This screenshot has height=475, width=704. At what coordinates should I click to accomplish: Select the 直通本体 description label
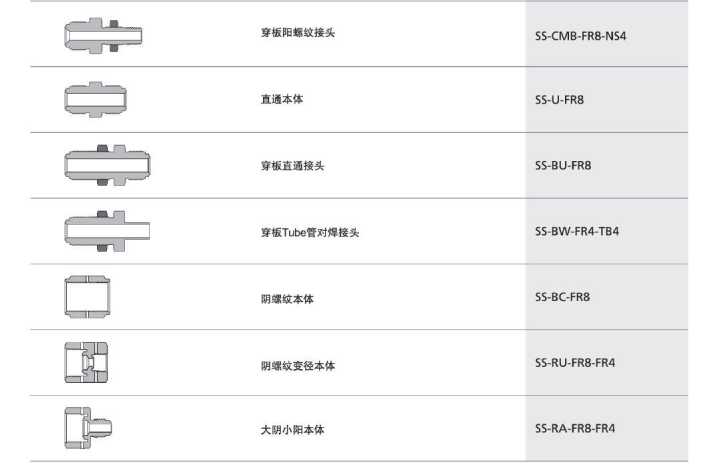(282, 99)
